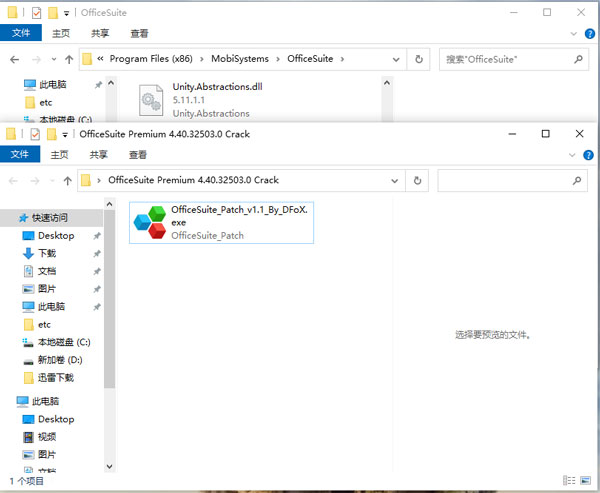Refresh the OfficeSuite folder view
This screenshot has height=493, width=600.
click(x=419, y=59)
